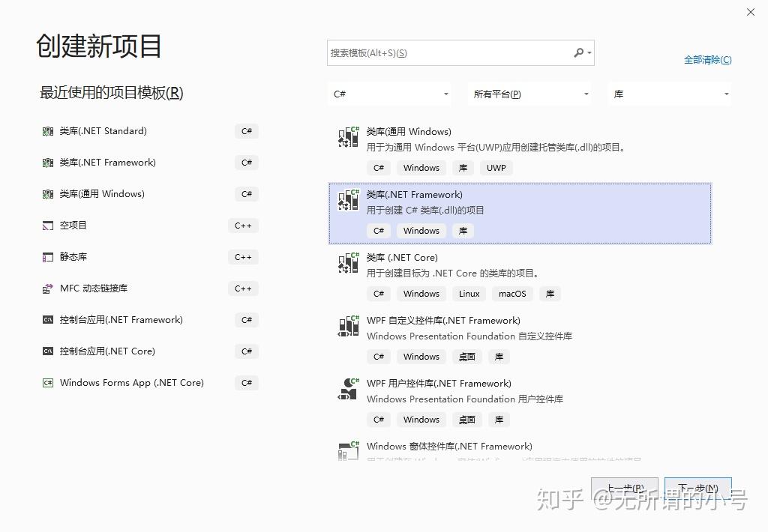Screen dimensions: 768x532
Task: Click the 全部清除 link
Action: tap(707, 58)
